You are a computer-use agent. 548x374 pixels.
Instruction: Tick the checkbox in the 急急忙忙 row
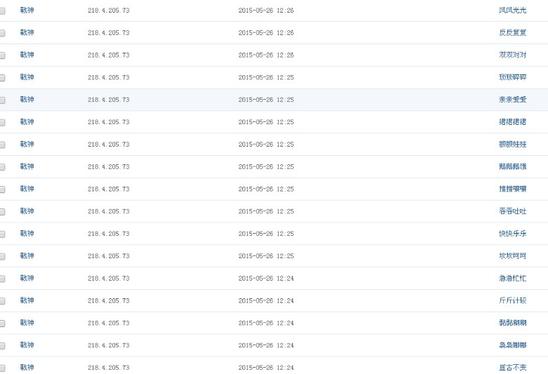[2, 279]
